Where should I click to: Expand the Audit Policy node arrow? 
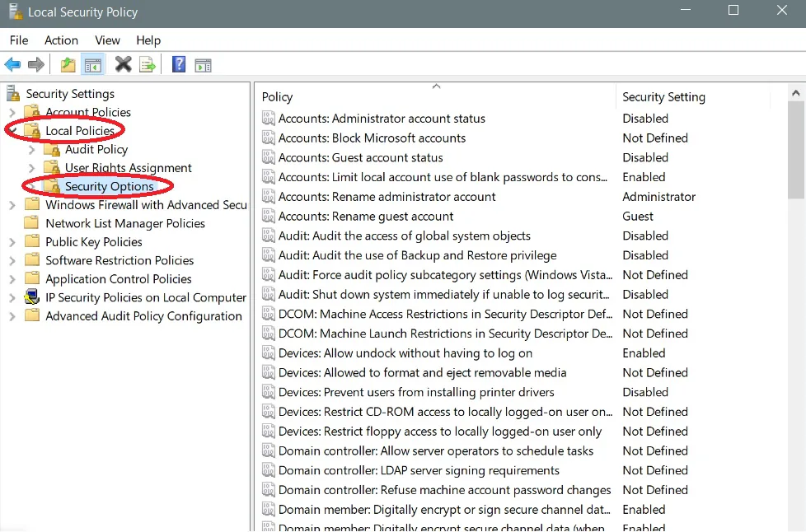32,149
